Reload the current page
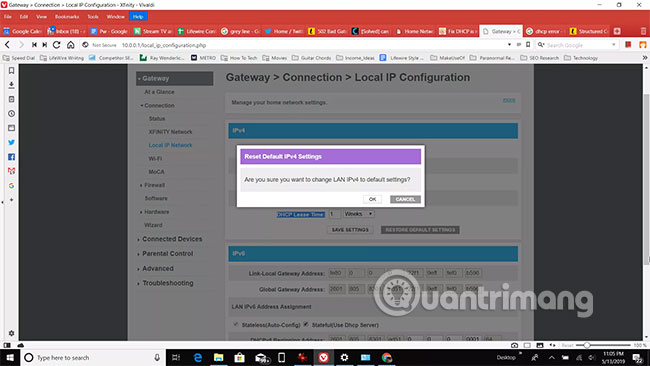 (x=57, y=45)
